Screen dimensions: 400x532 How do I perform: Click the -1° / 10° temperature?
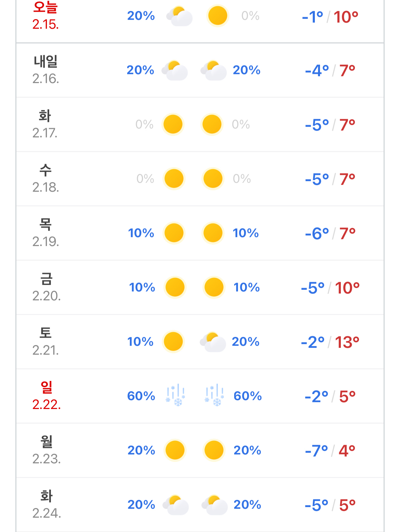(x=330, y=17)
